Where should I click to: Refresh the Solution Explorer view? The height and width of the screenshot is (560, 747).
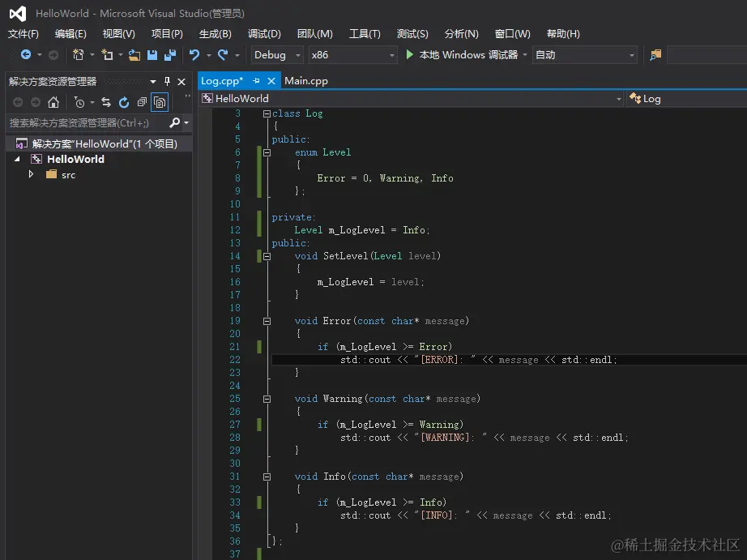coord(124,102)
